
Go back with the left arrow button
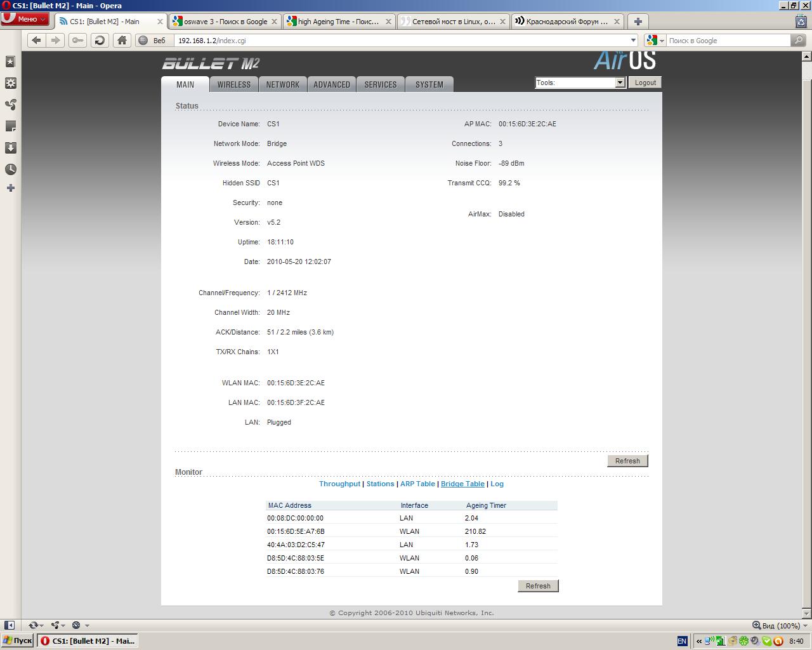pos(36,40)
